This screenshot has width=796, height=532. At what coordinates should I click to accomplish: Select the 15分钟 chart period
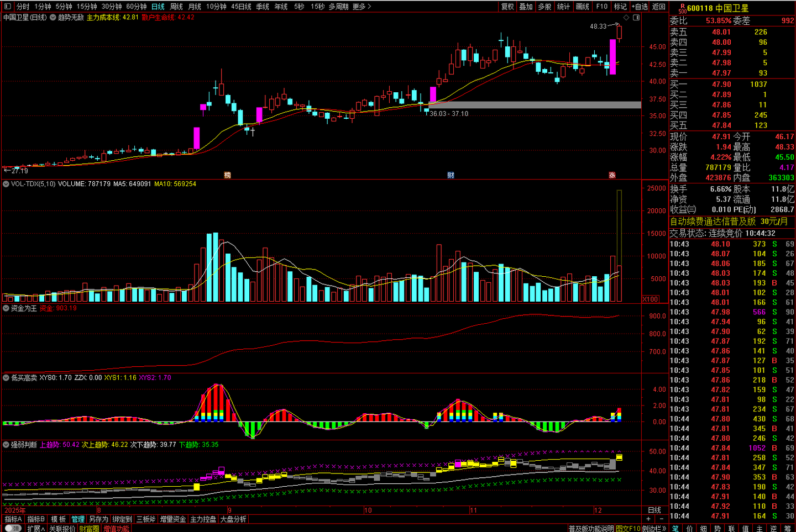87,7
